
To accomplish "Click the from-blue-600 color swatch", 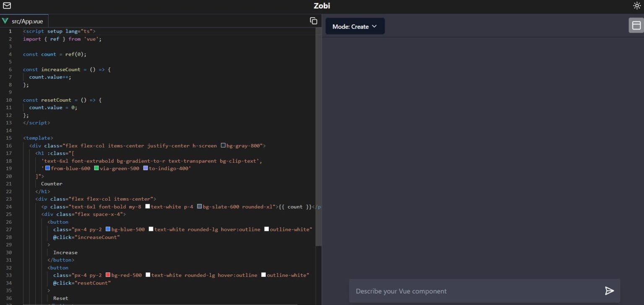I will [x=48, y=168].
